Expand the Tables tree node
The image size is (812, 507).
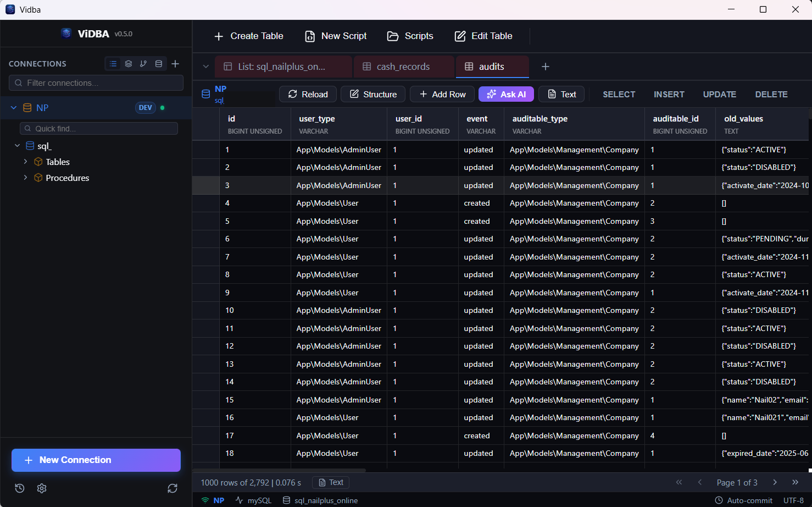click(25, 162)
